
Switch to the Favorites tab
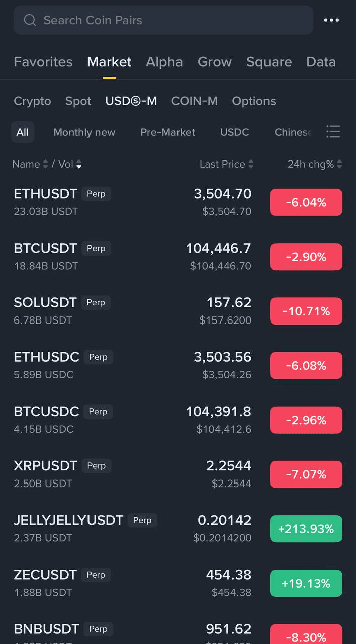coord(43,62)
